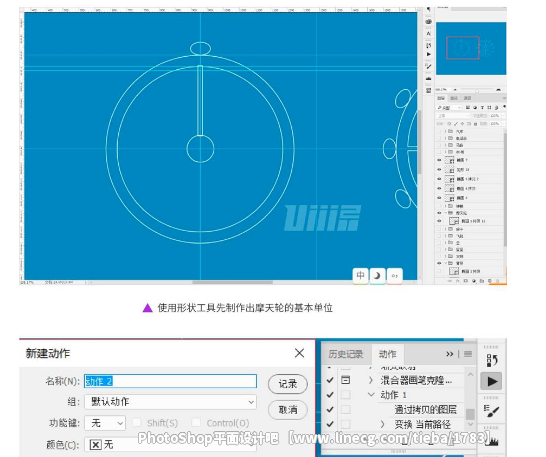Image resolution: width=546 pixels, height=457 pixels.
Task: Expand the 混合器画笔克隆 action
Action: point(371,380)
